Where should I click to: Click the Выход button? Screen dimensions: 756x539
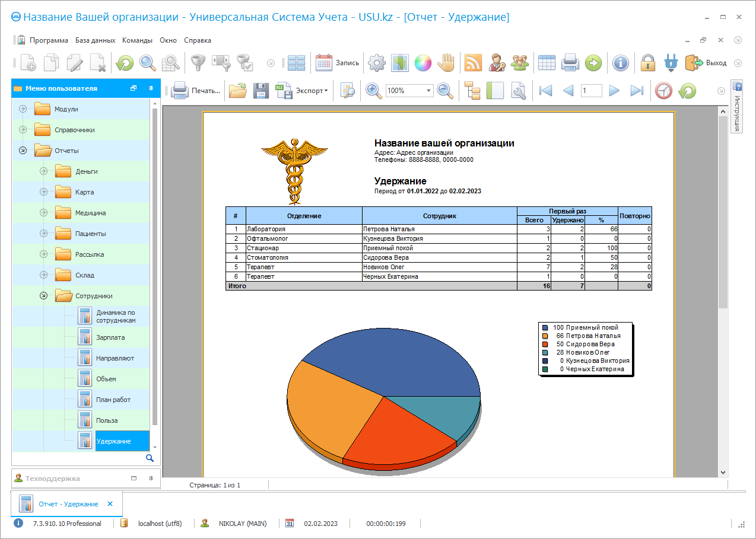pos(706,63)
